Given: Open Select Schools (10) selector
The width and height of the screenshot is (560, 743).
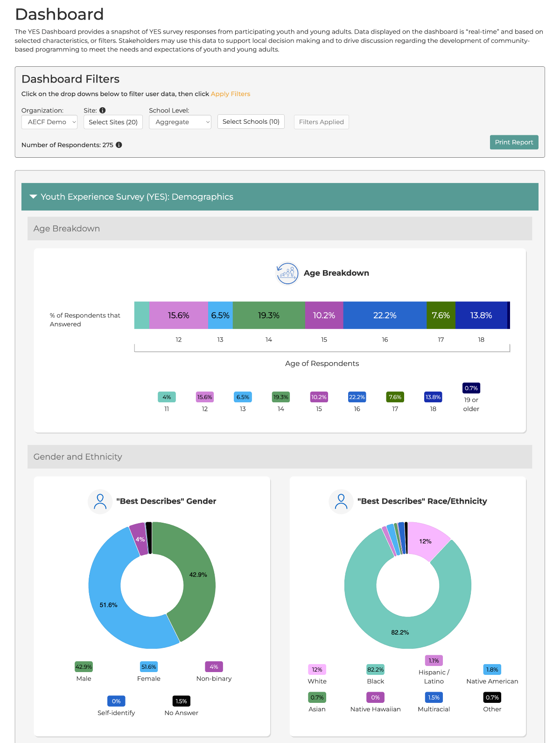Looking at the screenshot, I should pos(251,122).
